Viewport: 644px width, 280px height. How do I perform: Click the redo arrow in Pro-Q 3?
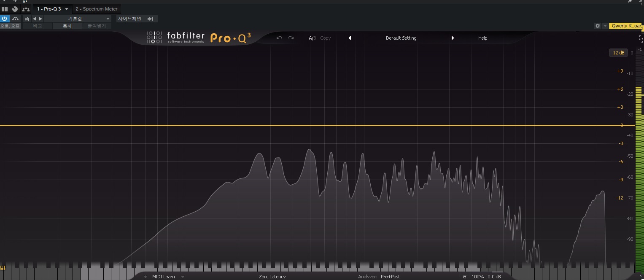pyautogui.click(x=291, y=38)
